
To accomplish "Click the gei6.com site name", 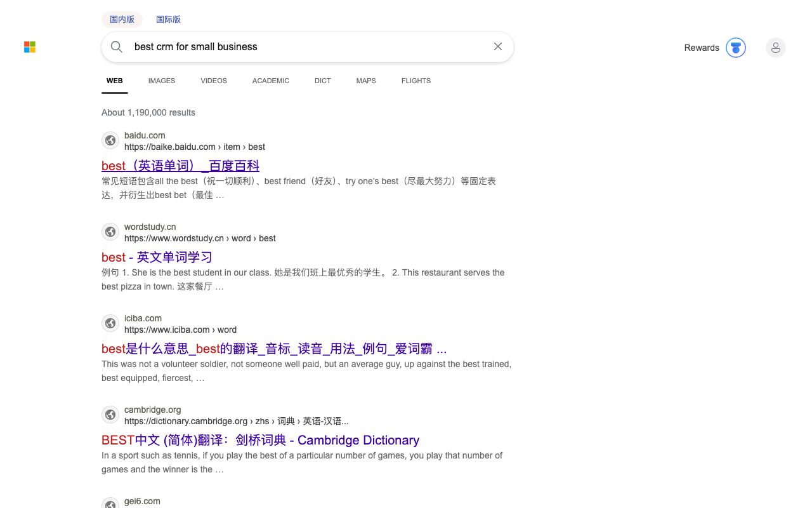I will (x=142, y=501).
